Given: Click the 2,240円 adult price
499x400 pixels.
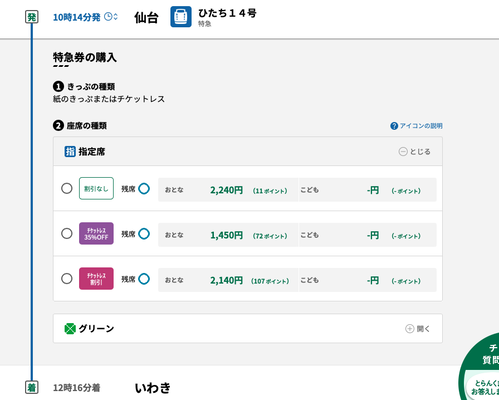Looking at the screenshot, I should tap(226, 190).
